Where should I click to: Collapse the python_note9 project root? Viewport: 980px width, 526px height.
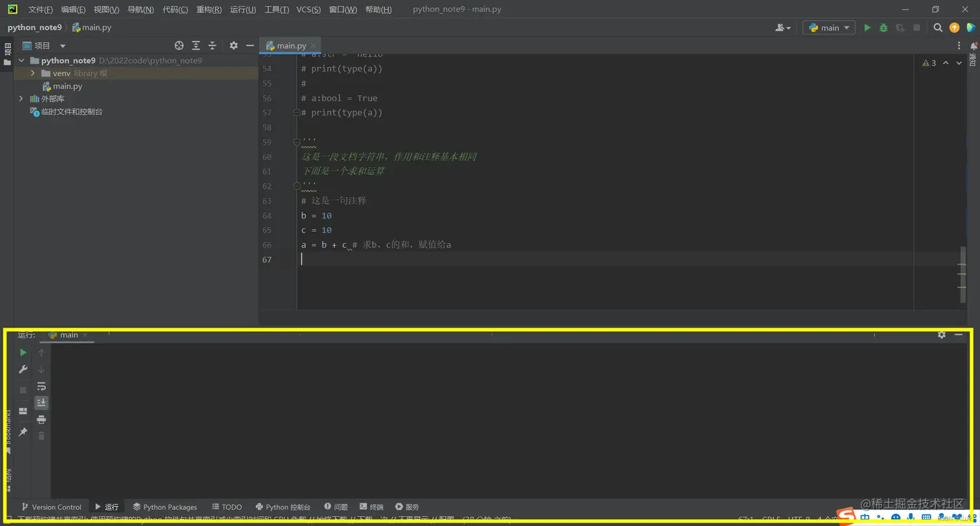[x=21, y=60]
